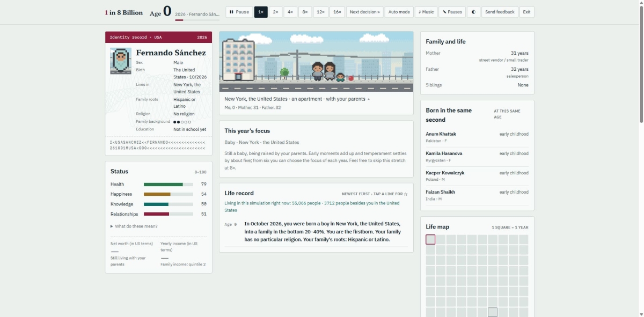Set simulation speed to 8×
644x317 pixels.
[305, 12]
